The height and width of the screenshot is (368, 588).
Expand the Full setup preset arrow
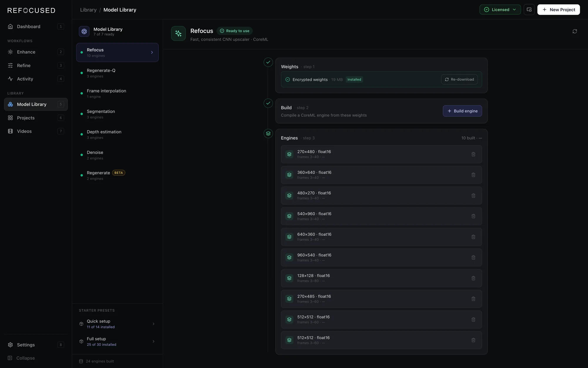153,342
